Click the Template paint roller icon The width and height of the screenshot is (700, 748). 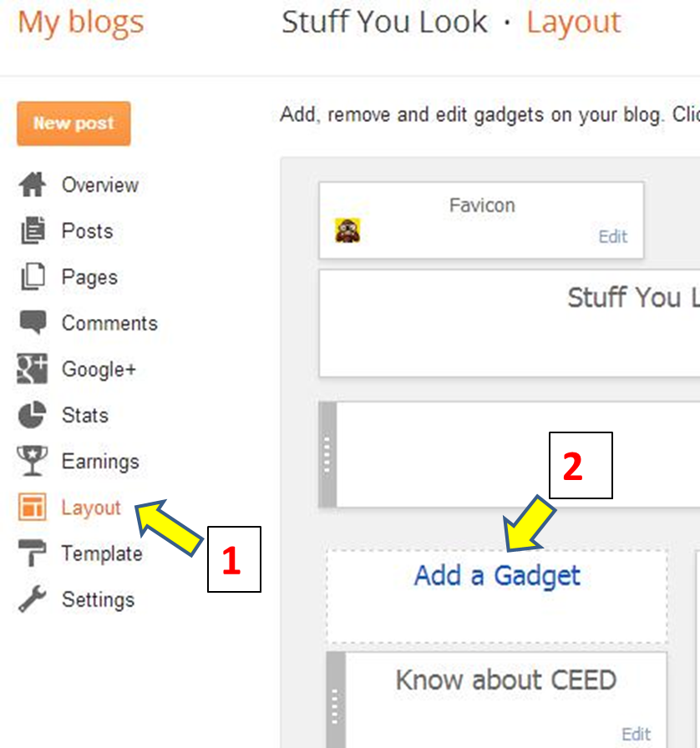point(32,553)
